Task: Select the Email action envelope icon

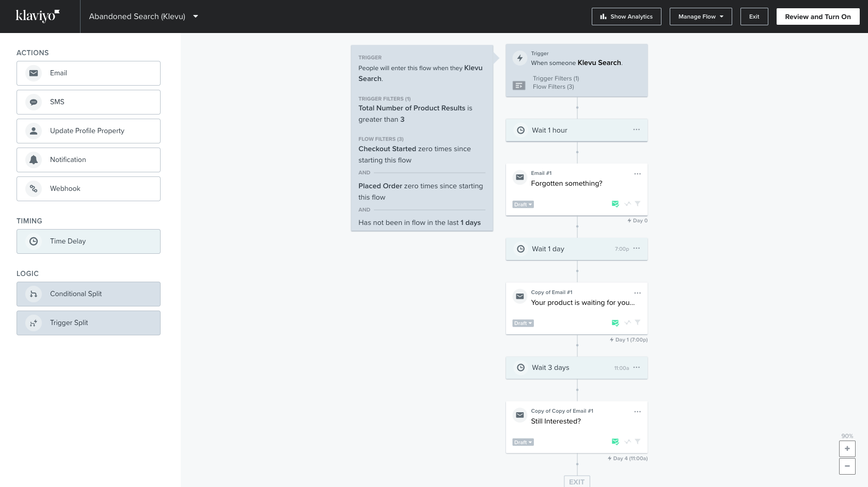Action: 34,73
